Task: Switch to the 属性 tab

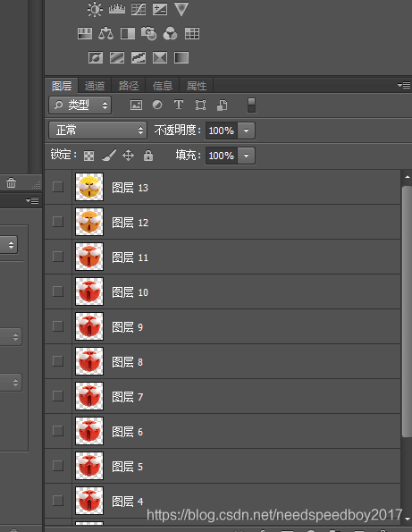Action: click(197, 86)
